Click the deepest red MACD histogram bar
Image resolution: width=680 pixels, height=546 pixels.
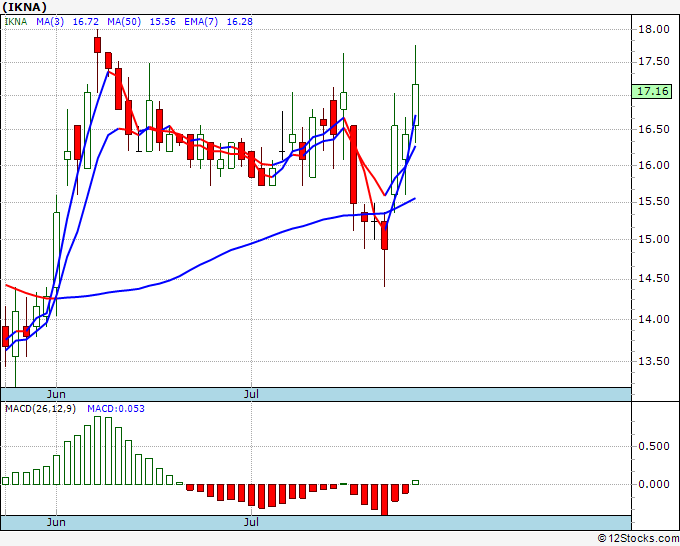(384, 500)
